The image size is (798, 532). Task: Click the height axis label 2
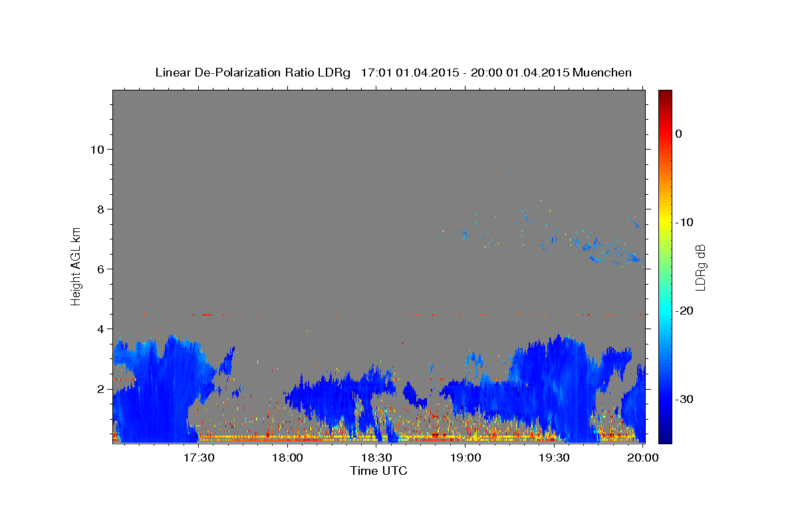[100, 388]
